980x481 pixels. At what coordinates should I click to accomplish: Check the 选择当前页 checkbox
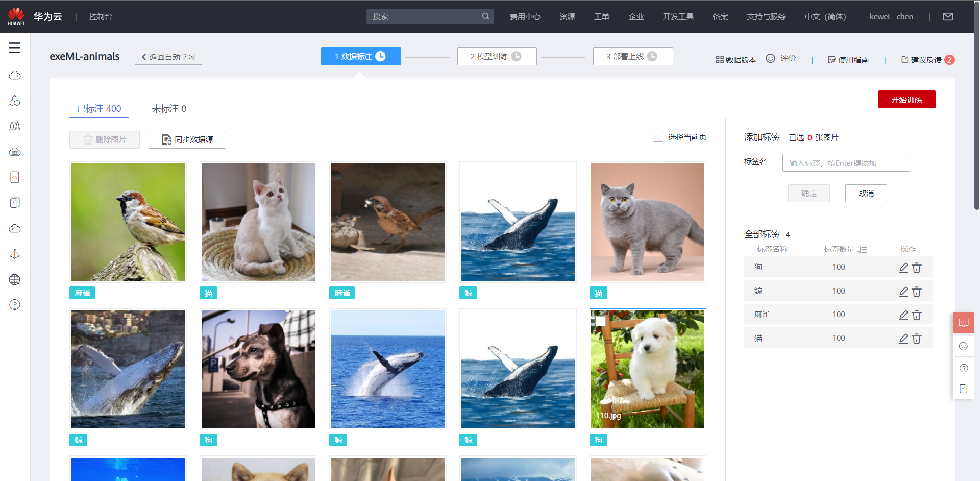[x=658, y=137]
